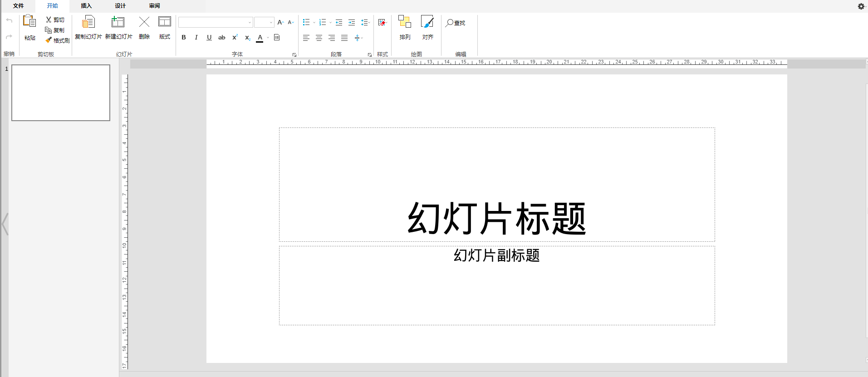The image size is (868, 377).
Task: Apply numbered list formatting
Action: tap(323, 22)
